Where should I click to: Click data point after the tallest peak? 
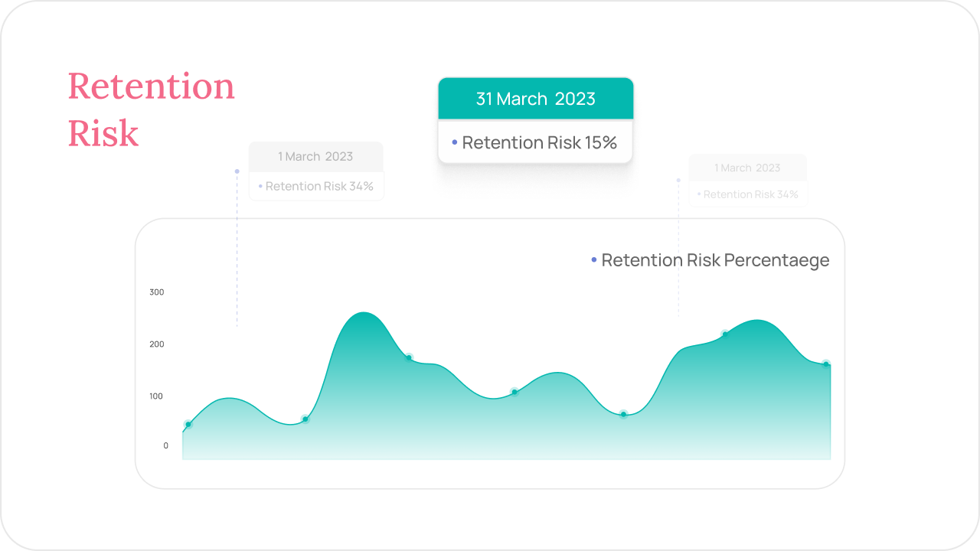click(409, 357)
